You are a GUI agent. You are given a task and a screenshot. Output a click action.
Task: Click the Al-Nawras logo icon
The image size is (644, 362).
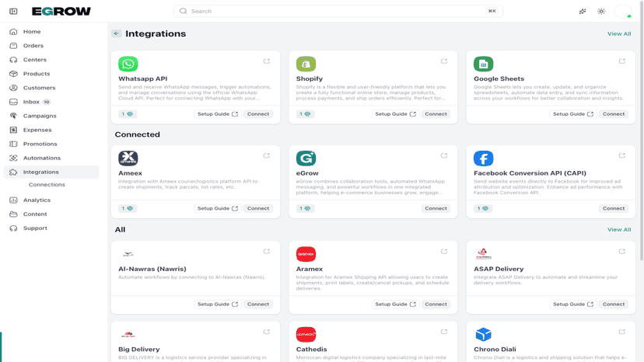(128, 254)
